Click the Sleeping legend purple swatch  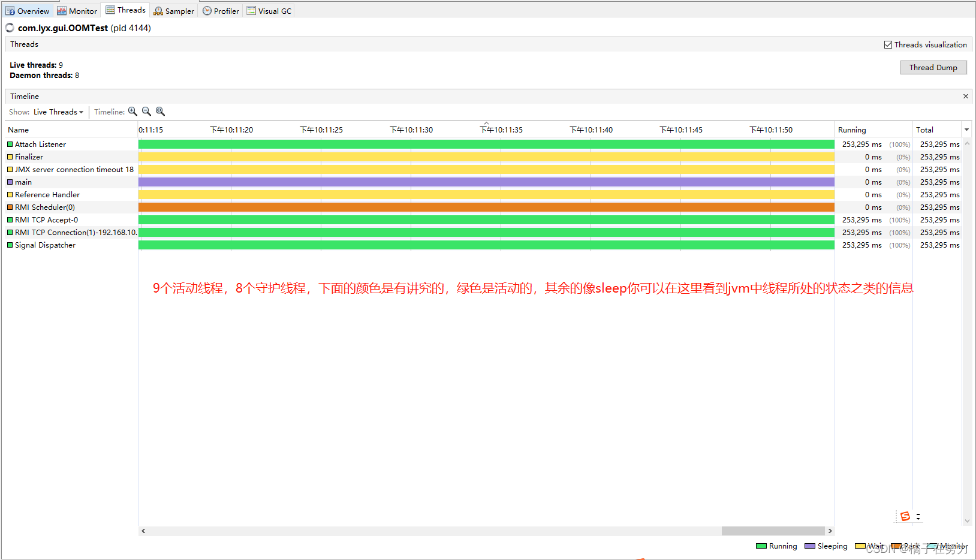[x=810, y=546]
